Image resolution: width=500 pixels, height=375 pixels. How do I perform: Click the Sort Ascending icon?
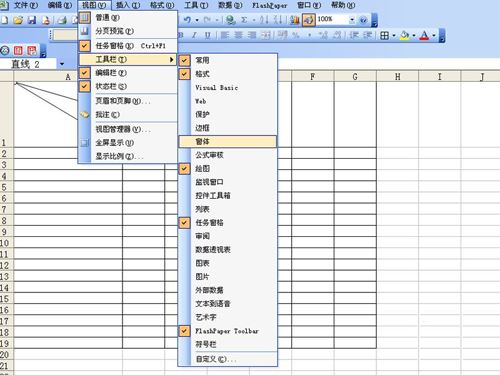tap(264, 20)
